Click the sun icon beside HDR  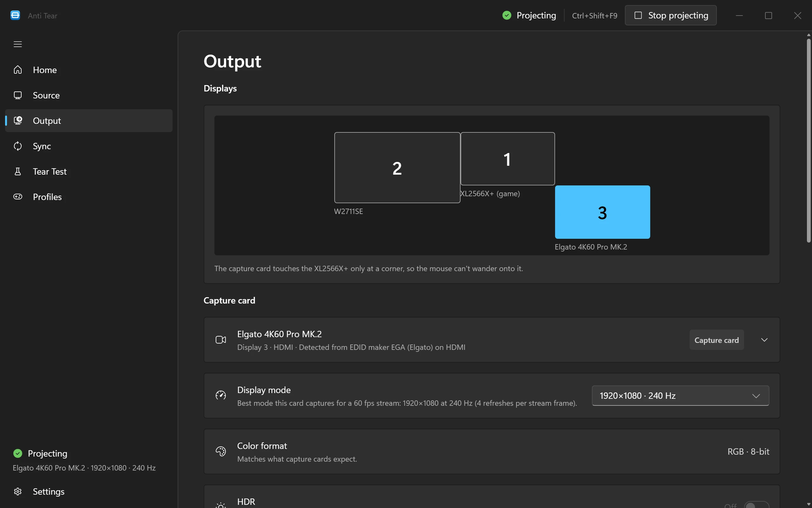point(221,506)
